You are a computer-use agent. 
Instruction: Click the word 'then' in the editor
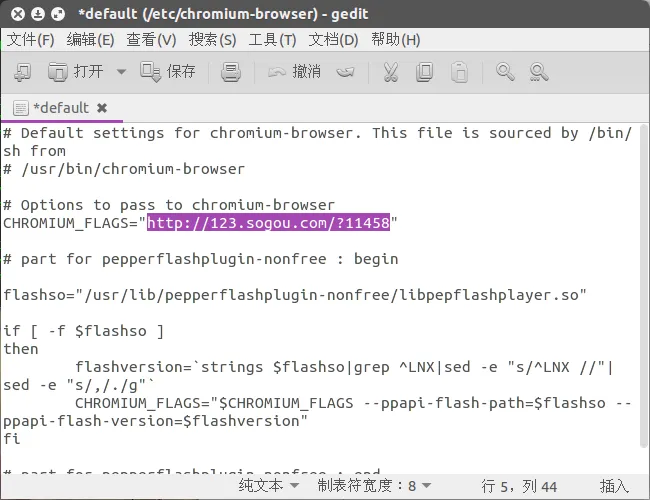(x=21, y=349)
